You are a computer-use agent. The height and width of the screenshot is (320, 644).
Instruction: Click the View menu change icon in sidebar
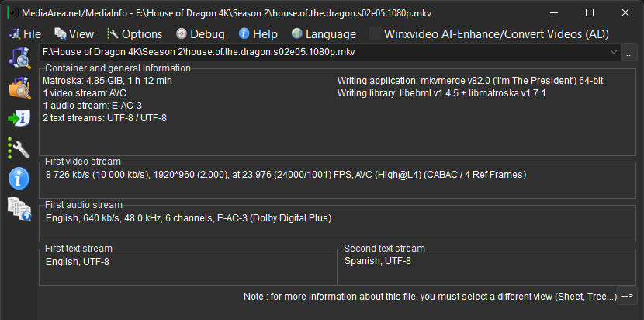(19, 209)
